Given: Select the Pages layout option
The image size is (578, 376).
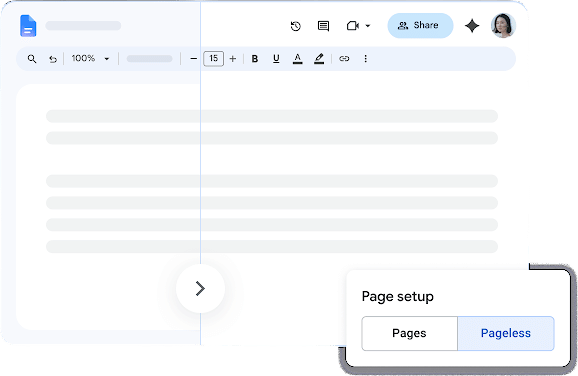Looking at the screenshot, I should [410, 333].
